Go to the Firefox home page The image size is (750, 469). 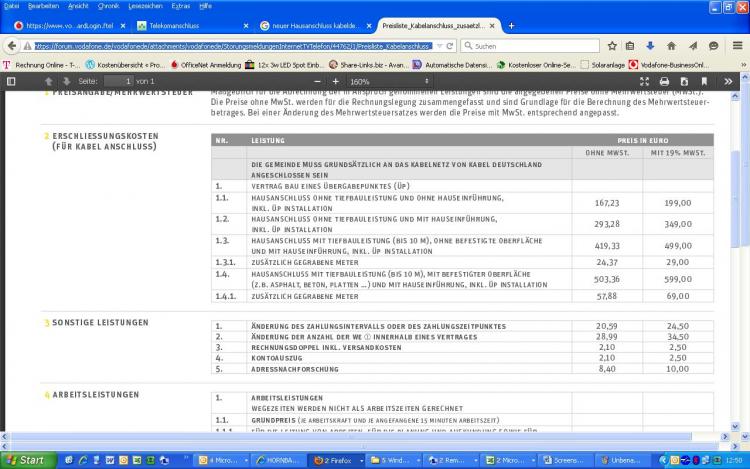tap(670, 46)
